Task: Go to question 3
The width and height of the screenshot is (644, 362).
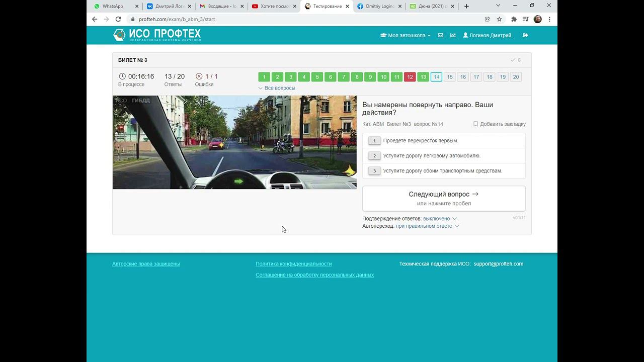Action: (x=291, y=77)
